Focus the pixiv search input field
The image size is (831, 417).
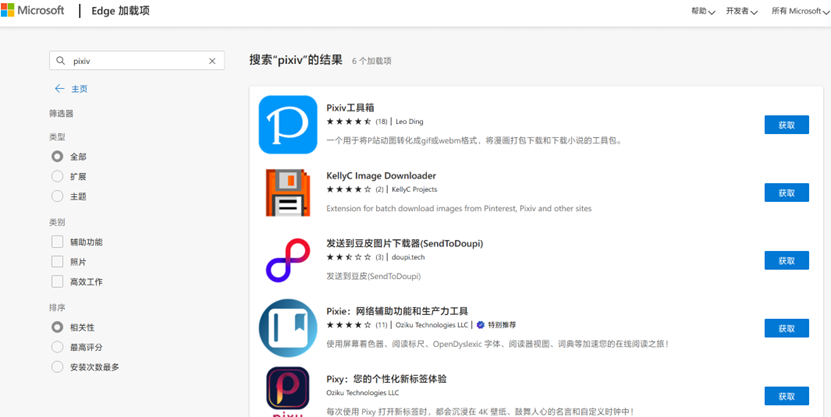click(137, 61)
